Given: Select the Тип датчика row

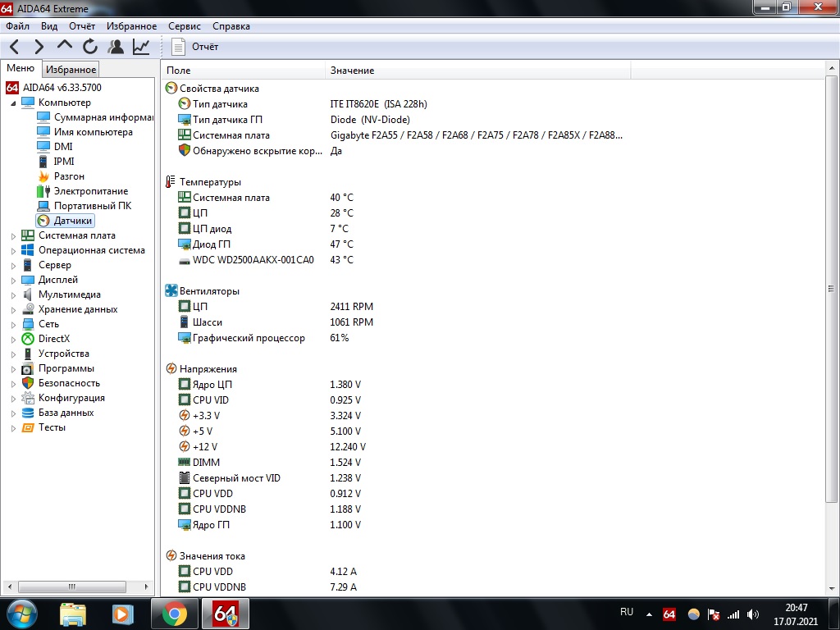Looking at the screenshot, I should (396, 104).
